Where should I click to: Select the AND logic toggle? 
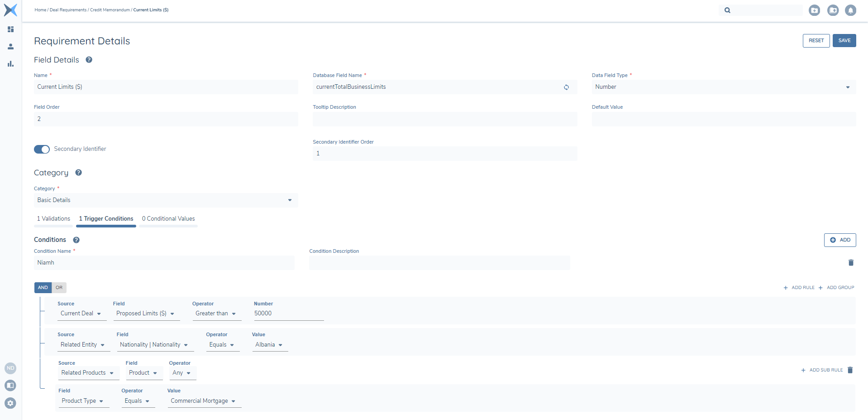43,288
